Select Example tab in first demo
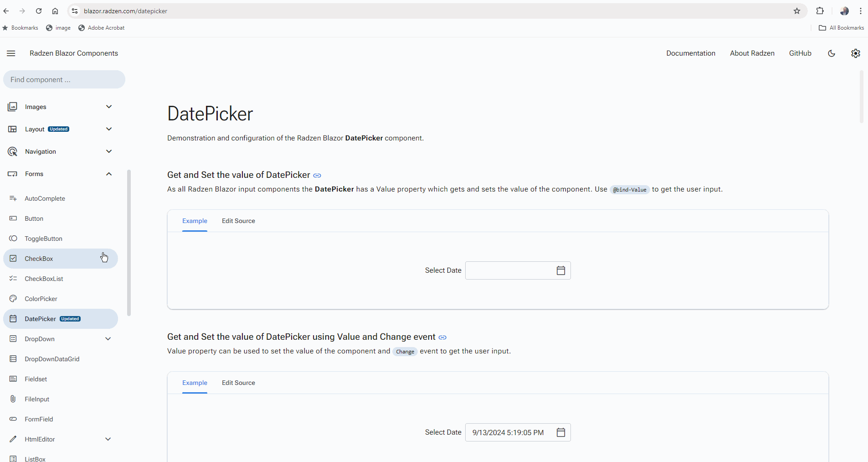868x462 pixels. (x=195, y=221)
